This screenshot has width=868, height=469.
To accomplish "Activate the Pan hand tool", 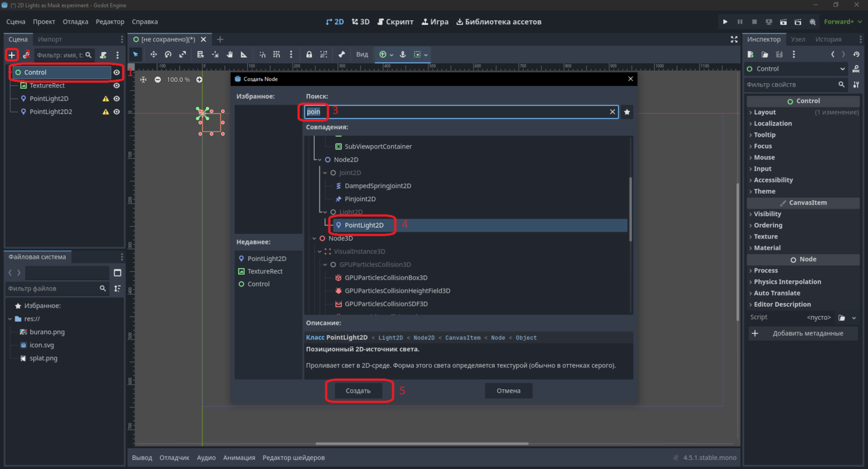I will pyautogui.click(x=230, y=54).
